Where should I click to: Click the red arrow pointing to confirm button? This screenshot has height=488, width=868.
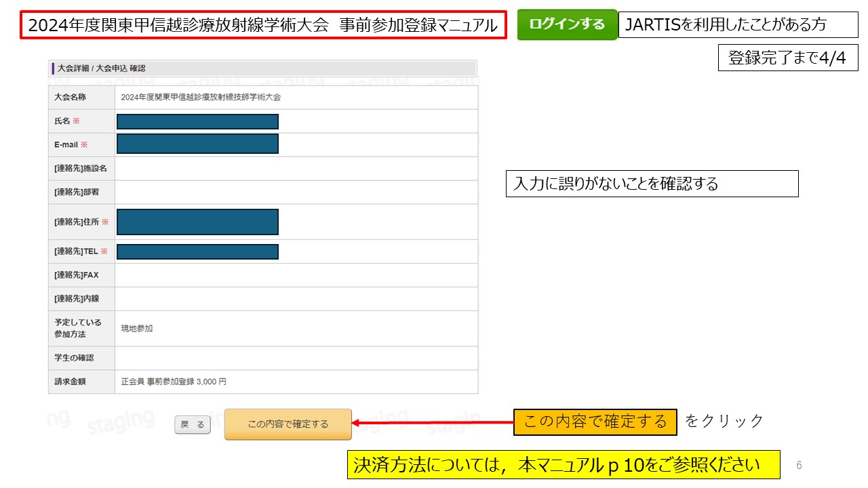pos(433,424)
